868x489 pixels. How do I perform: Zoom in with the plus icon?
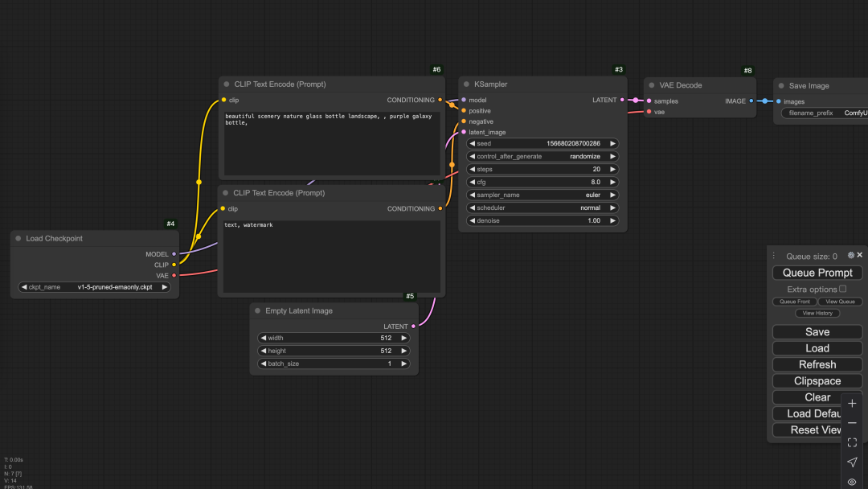tap(852, 403)
